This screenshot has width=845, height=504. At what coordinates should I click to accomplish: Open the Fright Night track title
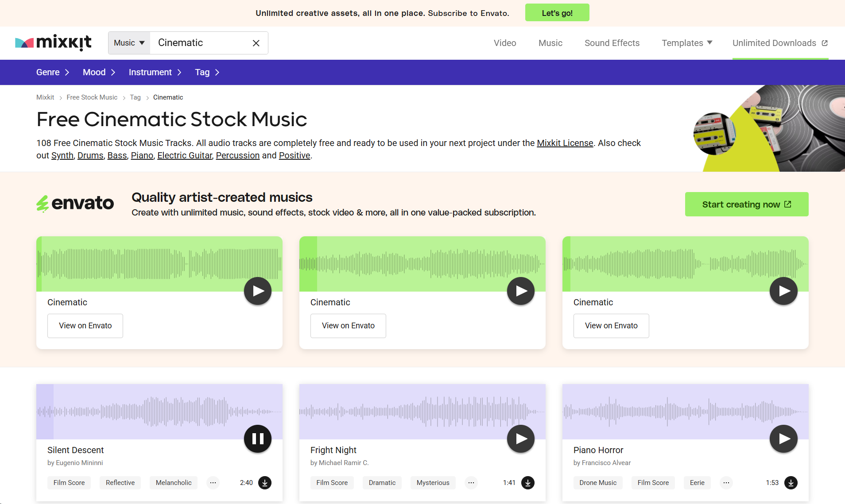(x=333, y=450)
